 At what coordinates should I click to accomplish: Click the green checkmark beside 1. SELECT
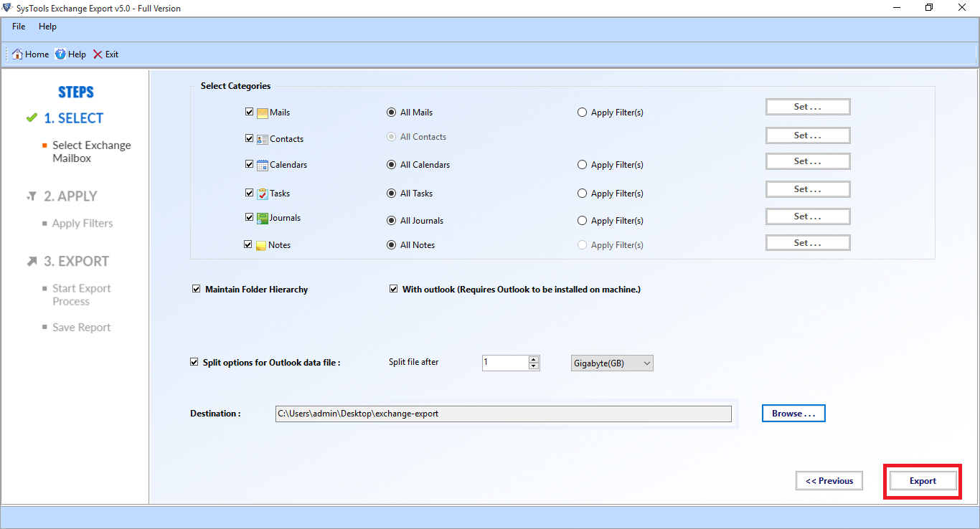31,118
